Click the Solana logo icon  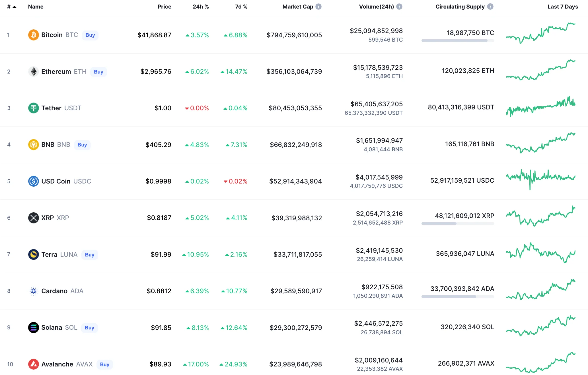click(x=33, y=328)
